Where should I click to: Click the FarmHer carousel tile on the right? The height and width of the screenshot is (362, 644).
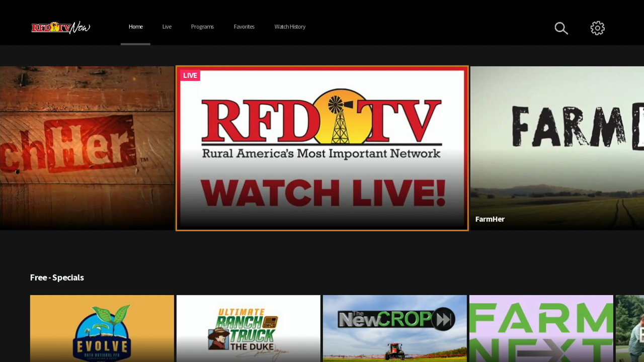[556, 147]
